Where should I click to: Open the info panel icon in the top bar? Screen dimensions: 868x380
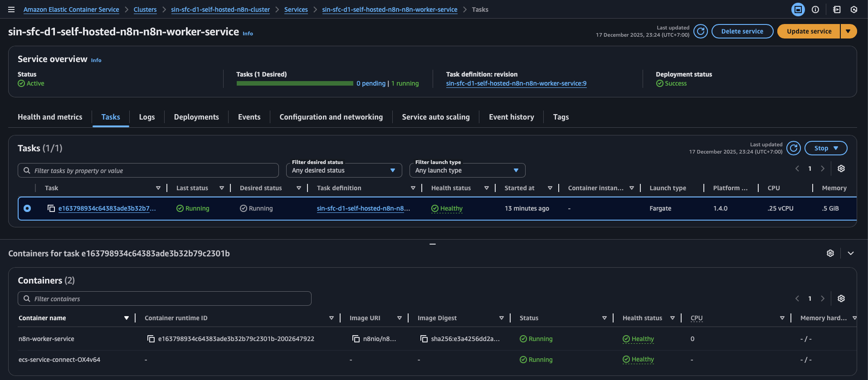(815, 10)
